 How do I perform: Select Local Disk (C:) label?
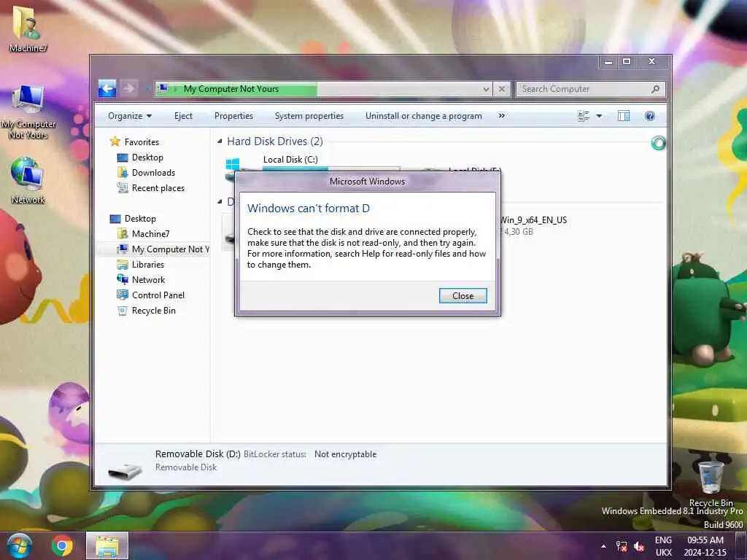point(290,160)
